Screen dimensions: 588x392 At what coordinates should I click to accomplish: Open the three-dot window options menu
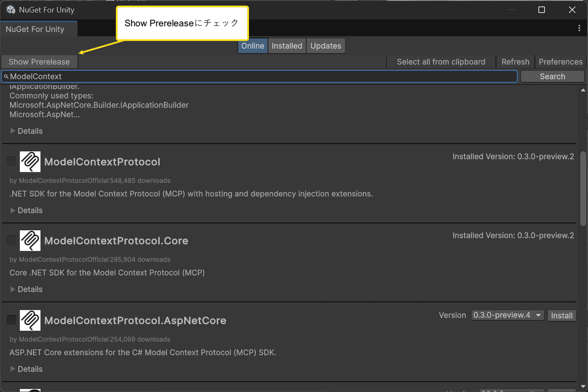click(580, 28)
